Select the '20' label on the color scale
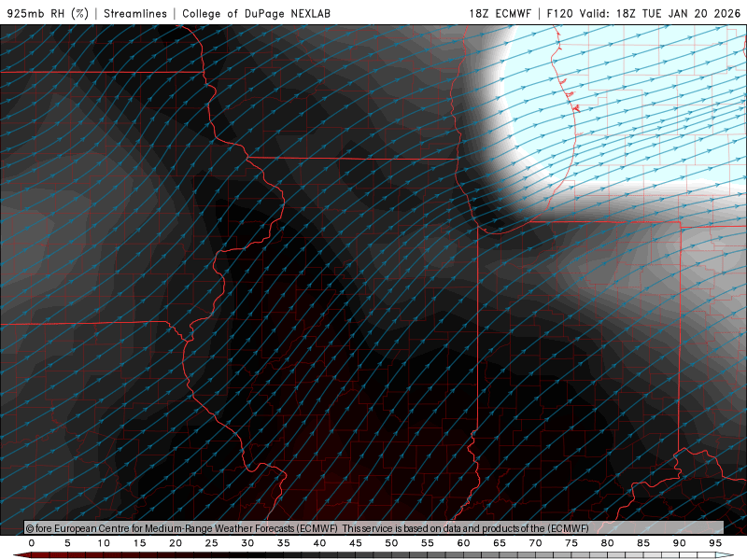747x560 pixels. click(176, 543)
